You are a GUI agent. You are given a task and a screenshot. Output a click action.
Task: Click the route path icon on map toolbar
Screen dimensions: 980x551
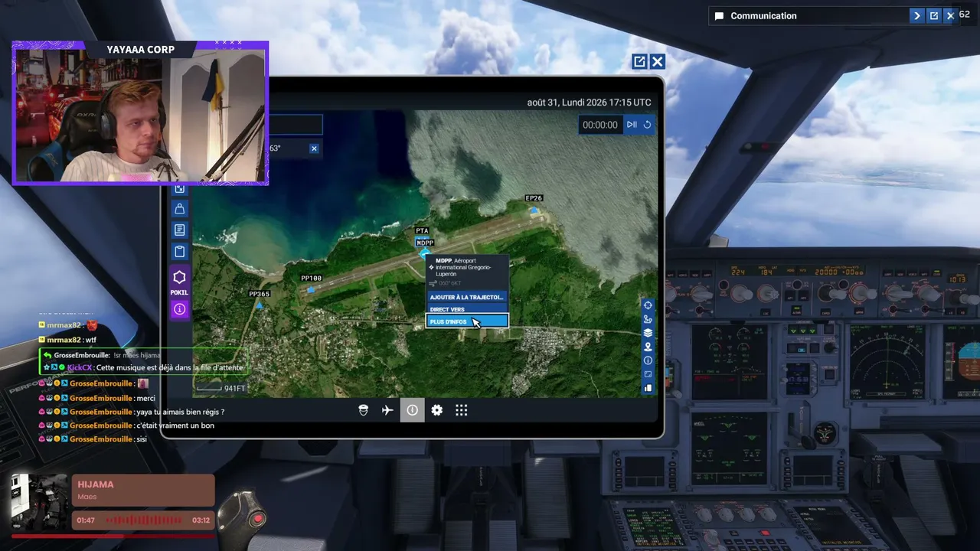(648, 319)
